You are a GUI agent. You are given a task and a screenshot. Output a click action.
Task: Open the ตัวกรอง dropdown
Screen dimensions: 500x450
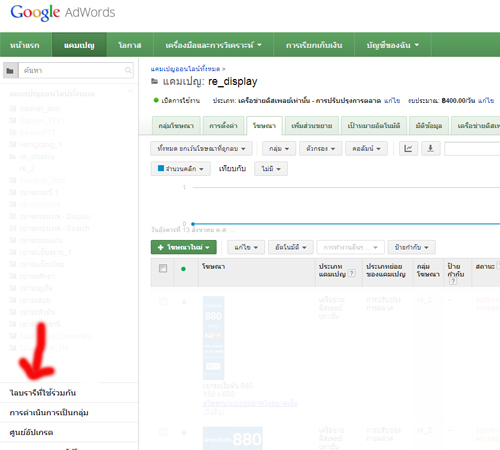pos(321,149)
